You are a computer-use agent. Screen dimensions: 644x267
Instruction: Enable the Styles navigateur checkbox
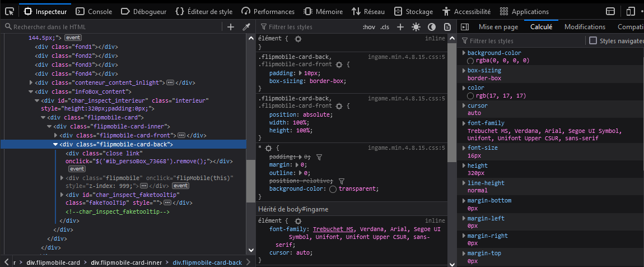593,41
